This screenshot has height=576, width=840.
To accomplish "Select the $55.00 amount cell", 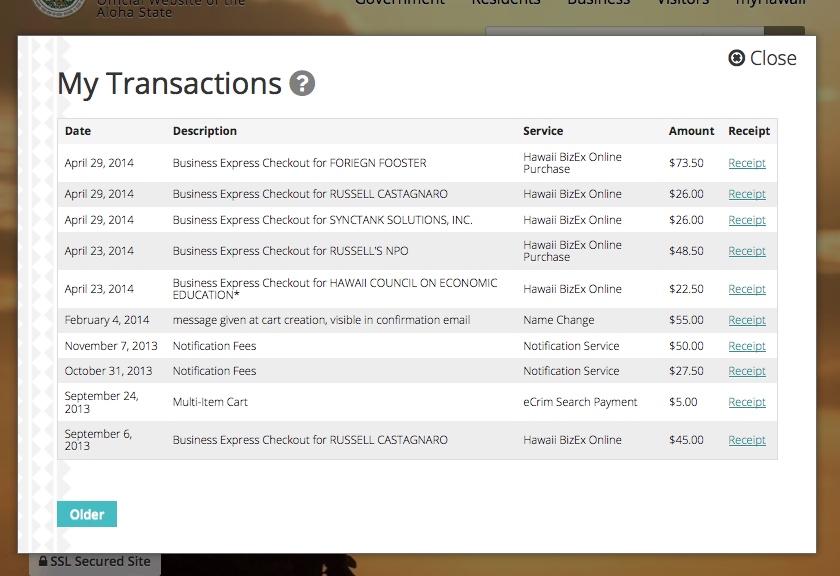I will pos(686,320).
